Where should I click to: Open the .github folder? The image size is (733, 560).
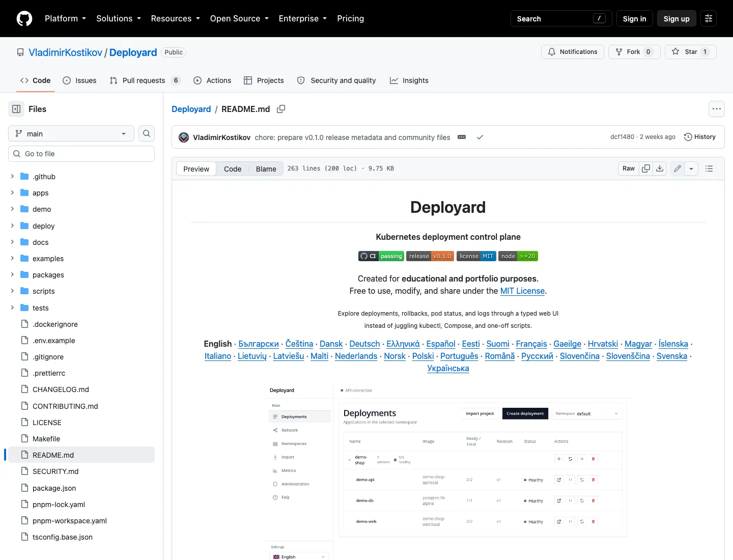(44, 177)
